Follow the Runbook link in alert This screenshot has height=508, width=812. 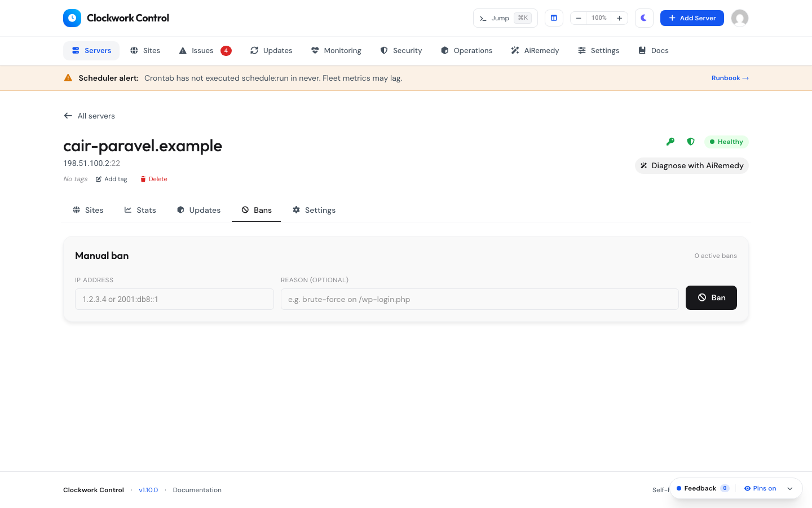[x=730, y=78]
